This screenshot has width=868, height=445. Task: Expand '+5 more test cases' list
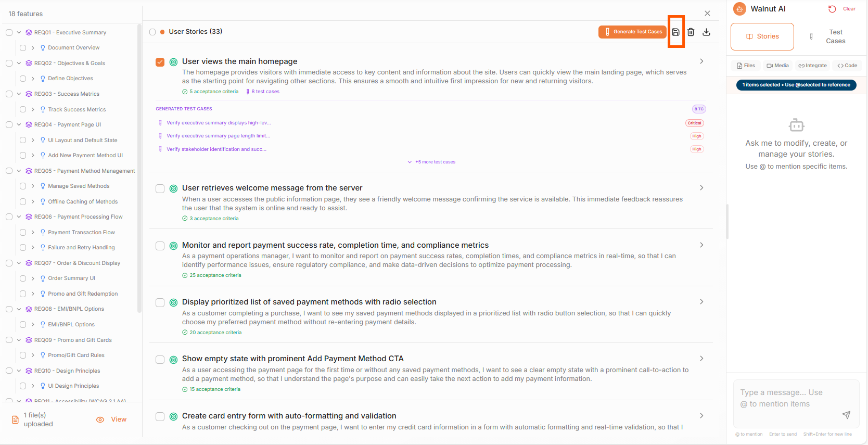tap(431, 162)
